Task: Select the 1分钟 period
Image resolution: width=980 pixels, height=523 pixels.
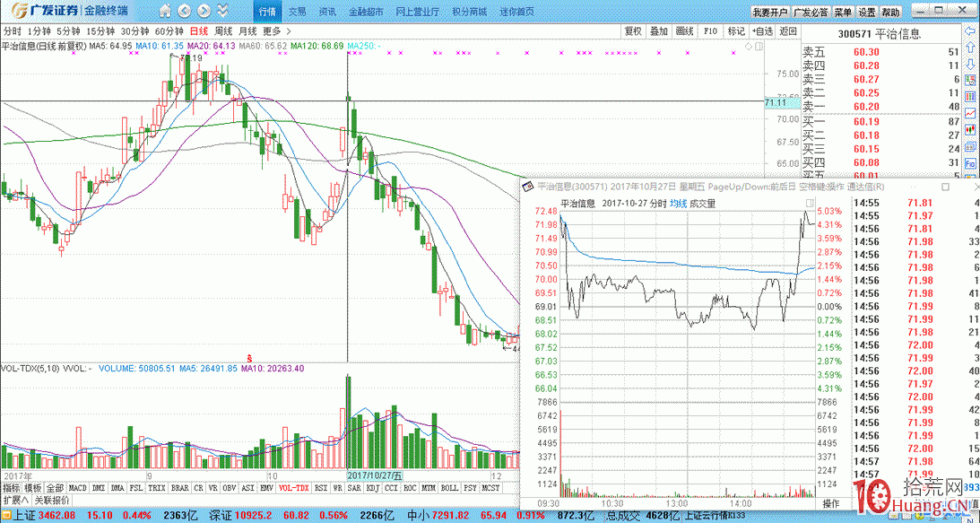Action: tap(39, 31)
